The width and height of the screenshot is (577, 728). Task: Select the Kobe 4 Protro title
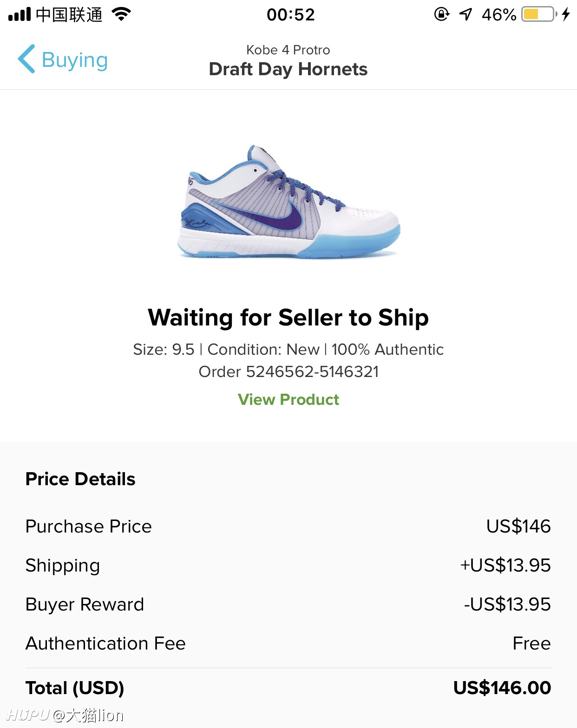pyautogui.click(x=288, y=50)
